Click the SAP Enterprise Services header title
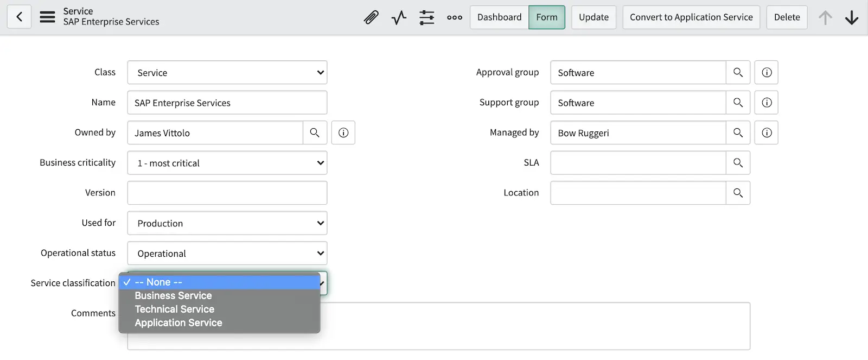868x360 pixels. coord(111,22)
